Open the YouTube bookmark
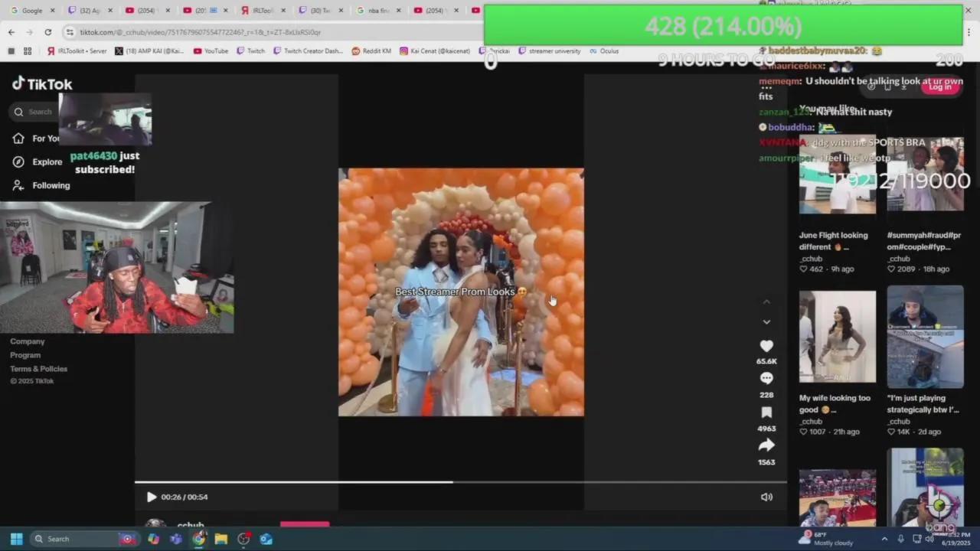This screenshot has height=551, width=980. coord(211,51)
